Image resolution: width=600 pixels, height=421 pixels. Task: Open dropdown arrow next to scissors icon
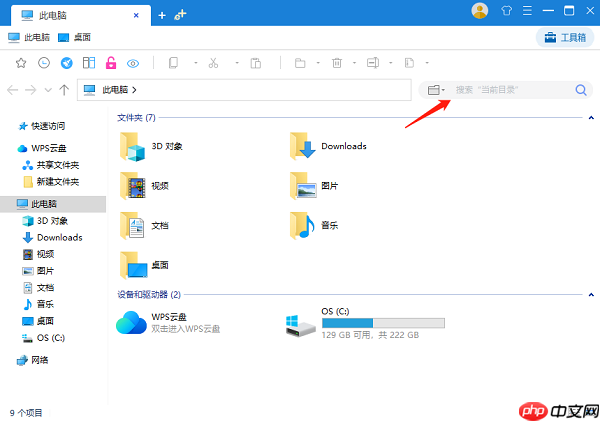[237, 63]
